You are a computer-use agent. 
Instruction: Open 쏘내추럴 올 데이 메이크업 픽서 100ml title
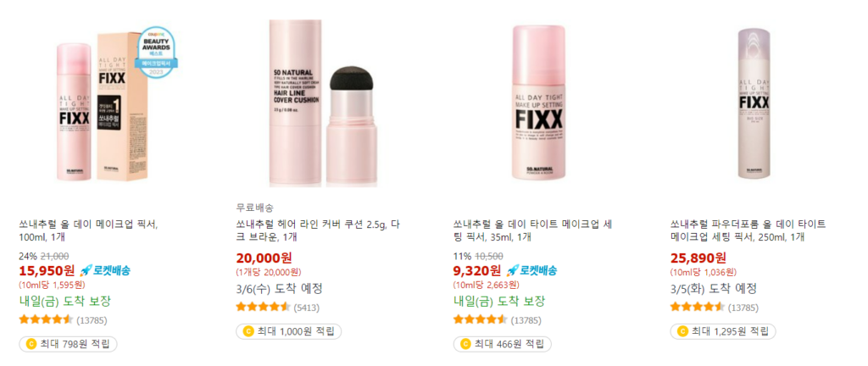pos(88,231)
